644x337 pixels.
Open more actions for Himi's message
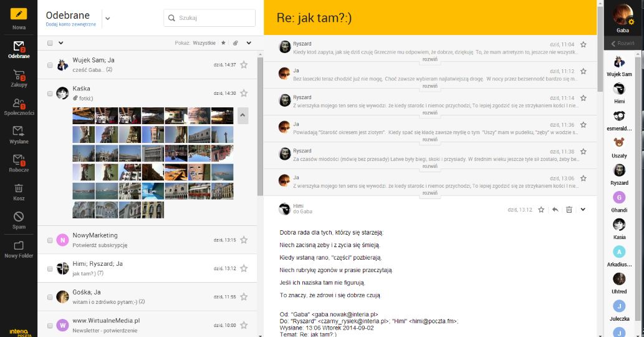583,209
